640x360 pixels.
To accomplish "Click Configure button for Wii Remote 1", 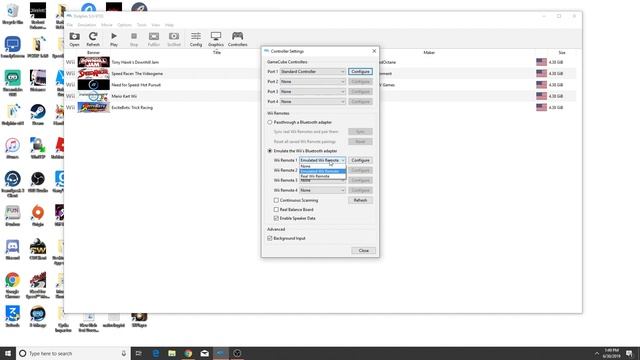I will (x=360, y=160).
